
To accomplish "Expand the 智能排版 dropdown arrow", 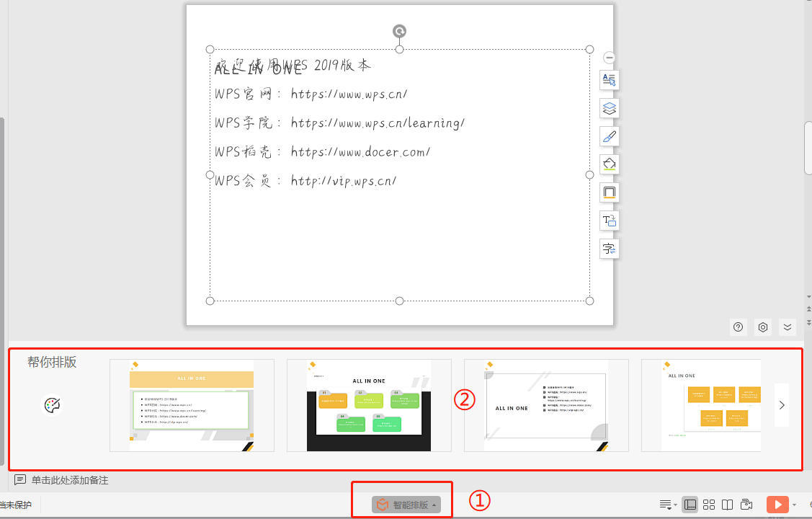I will (x=434, y=505).
